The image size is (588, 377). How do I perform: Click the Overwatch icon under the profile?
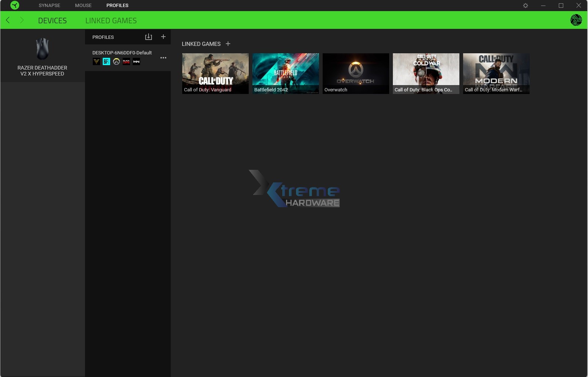(x=116, y=62)
